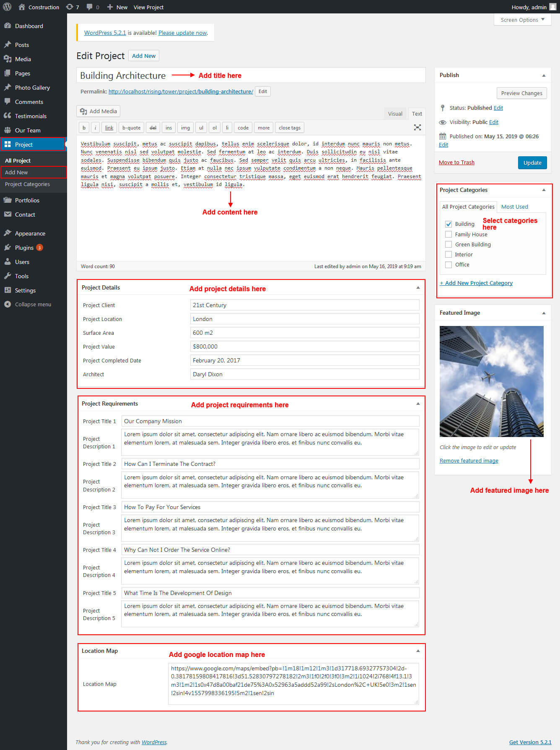Open the Photo Gallery menu

[32, 88]
